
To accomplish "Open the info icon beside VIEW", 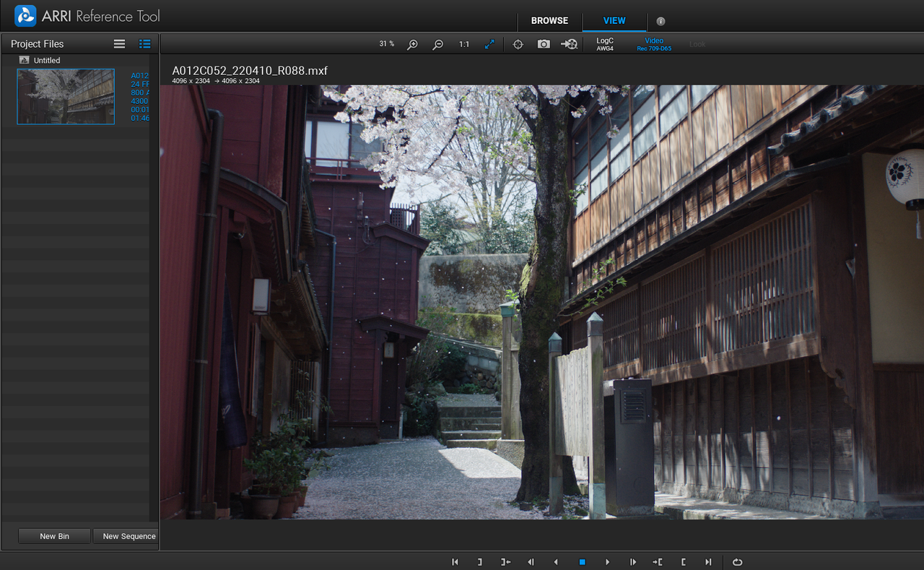I will point(661,21).
